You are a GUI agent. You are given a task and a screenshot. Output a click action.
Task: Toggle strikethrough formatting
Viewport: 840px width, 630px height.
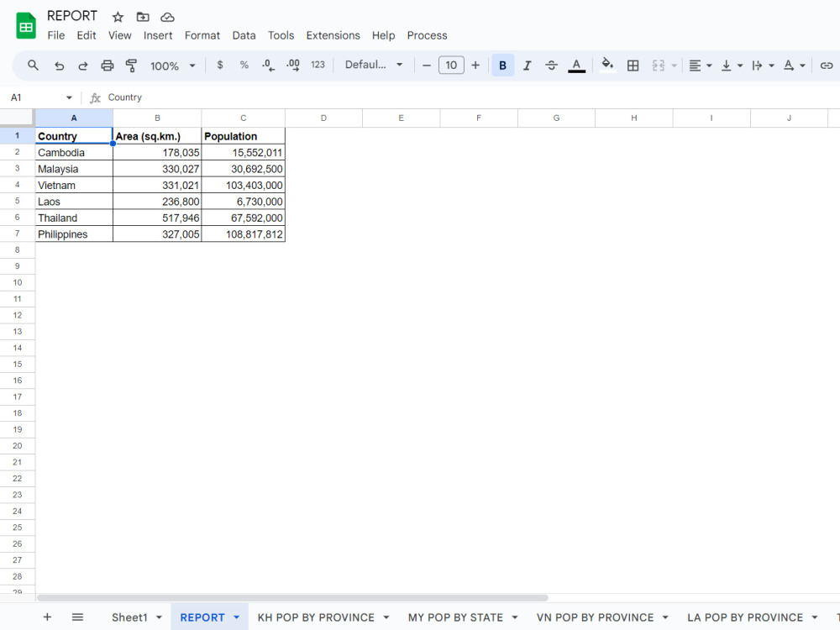[x=551, y=66]
